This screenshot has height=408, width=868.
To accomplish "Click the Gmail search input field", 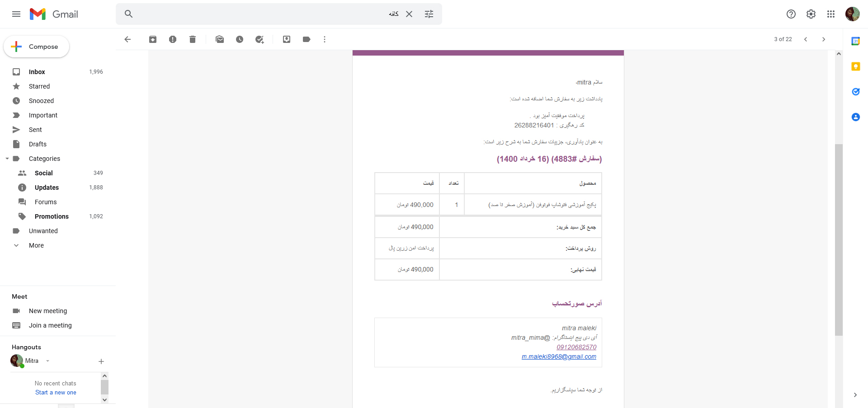I will click(258, 14).
